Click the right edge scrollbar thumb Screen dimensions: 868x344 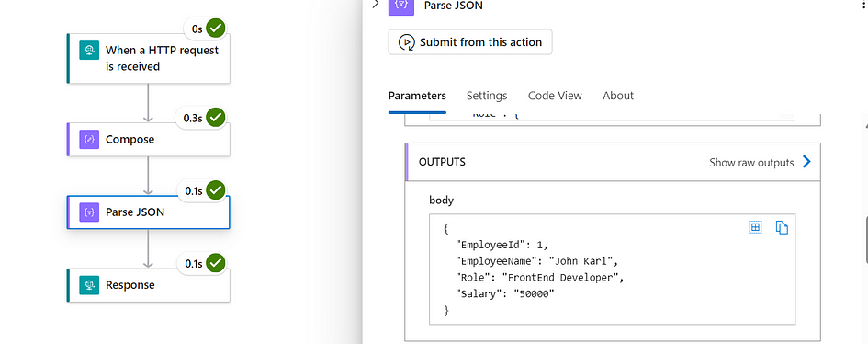(x=866, y=239)
